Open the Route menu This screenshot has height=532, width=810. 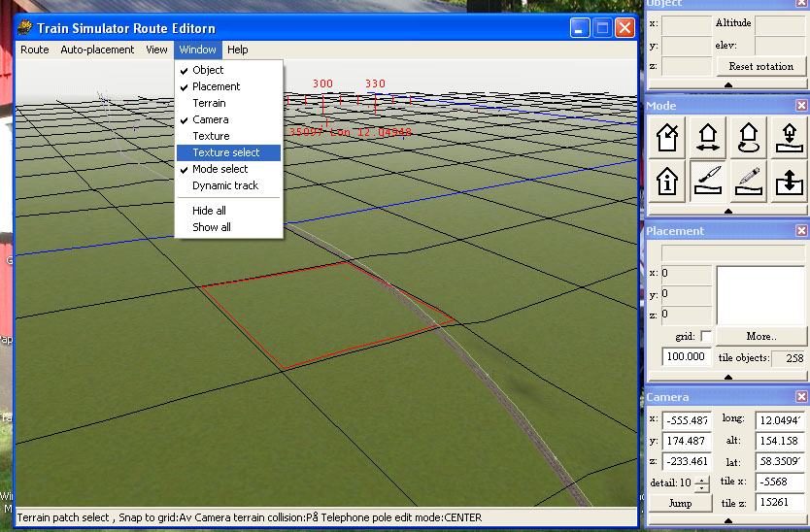coord(35,50)
